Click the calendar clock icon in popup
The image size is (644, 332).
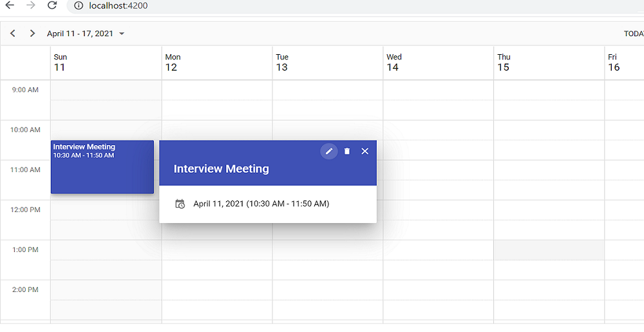tap(180, 204)
